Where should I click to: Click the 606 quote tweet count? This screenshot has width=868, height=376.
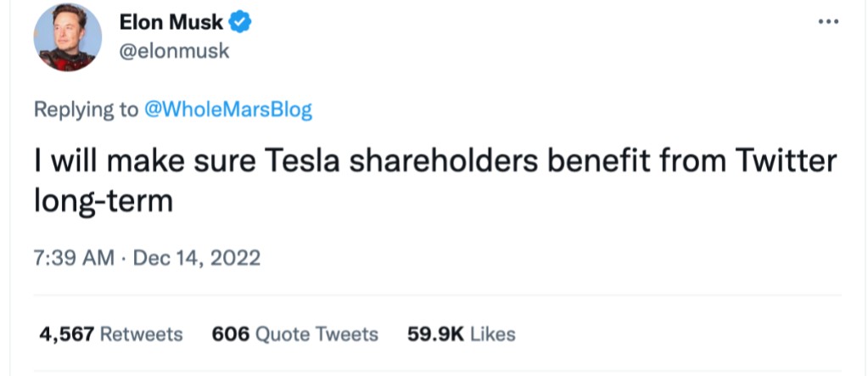pos(230,334)
